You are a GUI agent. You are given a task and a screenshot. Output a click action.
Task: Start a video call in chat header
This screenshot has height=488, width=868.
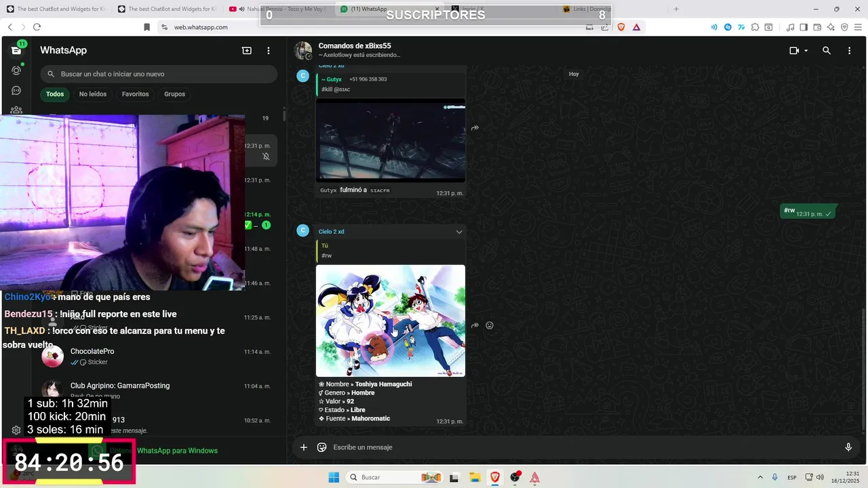[x=794, y=50]
